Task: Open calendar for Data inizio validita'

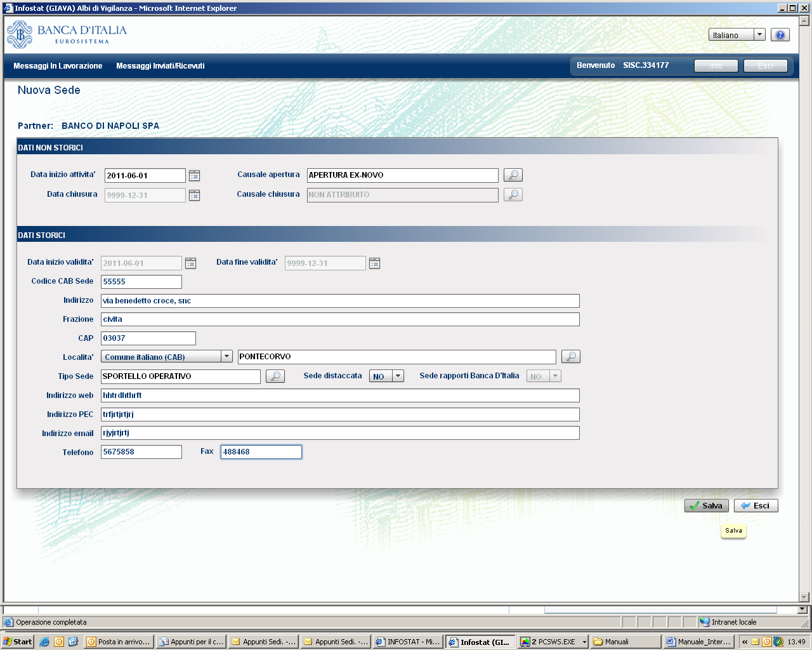Action: [x=191, y=263]
